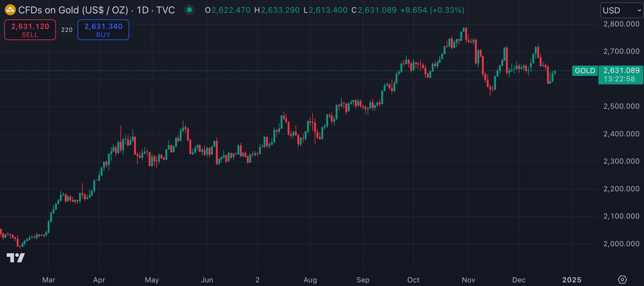The image size is (644, 286).
Task: Click the current price label 2,631.089
Action: (621, 70)
